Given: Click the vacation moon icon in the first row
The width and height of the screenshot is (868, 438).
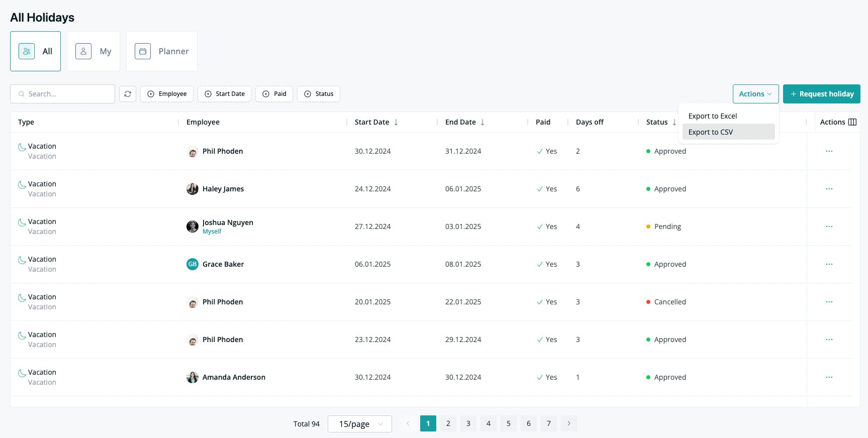Looking at the screenshot, I should 22,147.
